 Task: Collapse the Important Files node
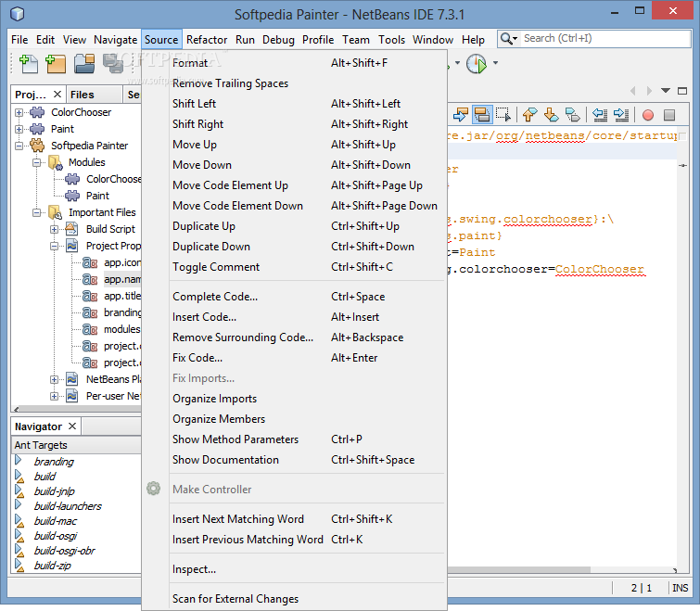36,213
